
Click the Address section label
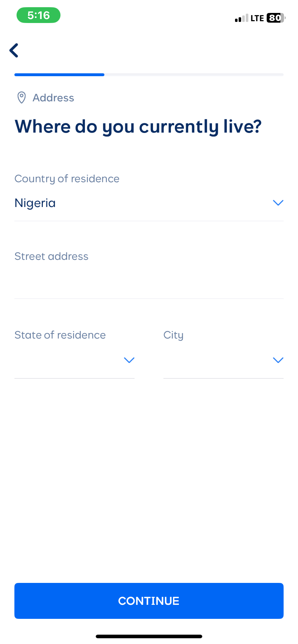[x=53, y=98]
